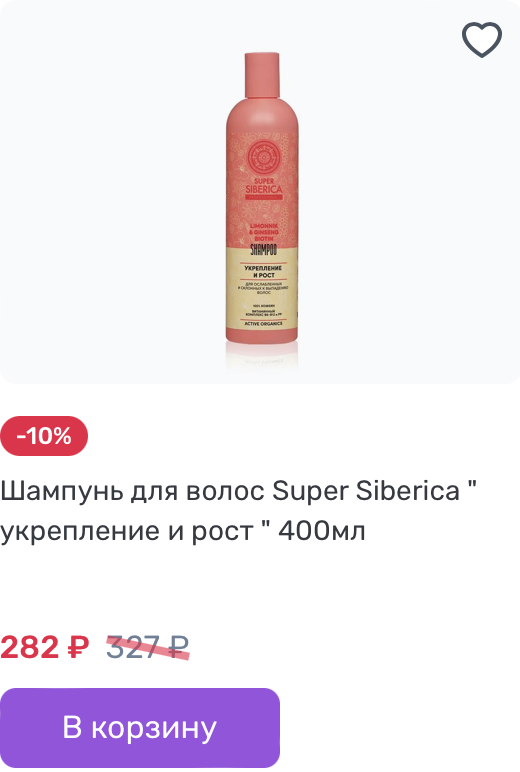
Task: Click the circular emblem on the bottle
Action: pyautogui.click(x=263, y=157)
